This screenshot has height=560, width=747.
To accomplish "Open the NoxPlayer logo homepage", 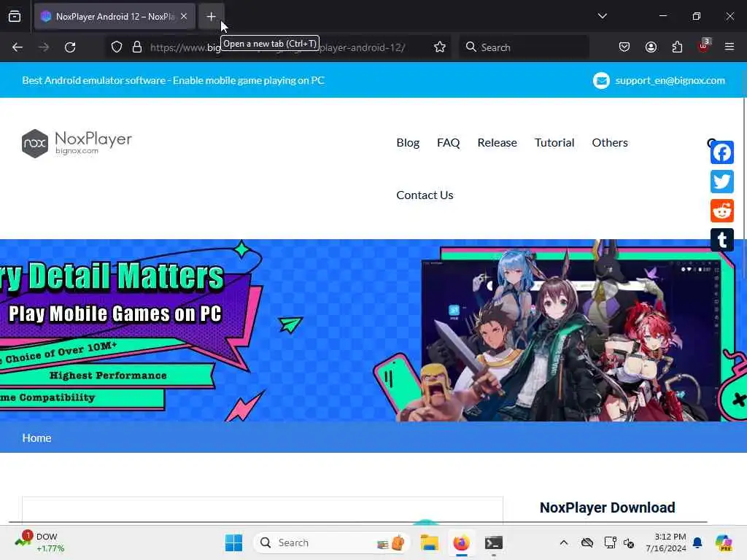I will 77,143.
